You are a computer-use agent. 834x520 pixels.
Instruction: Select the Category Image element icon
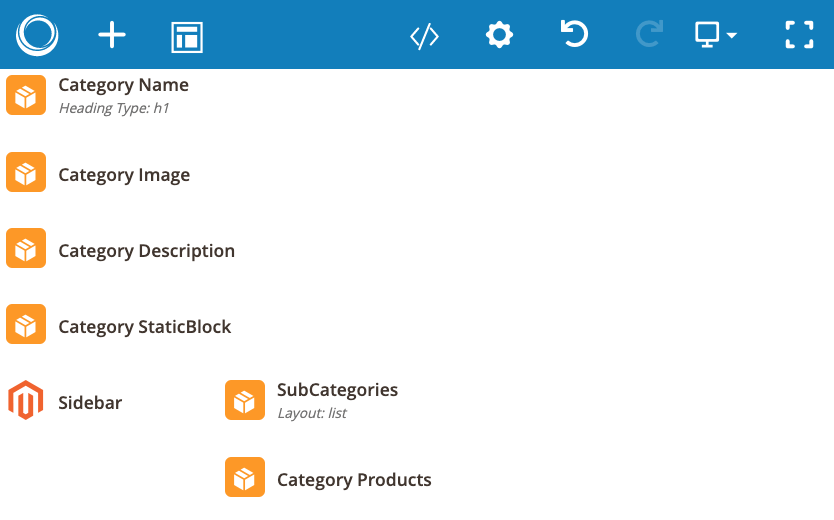click(26, 172)
